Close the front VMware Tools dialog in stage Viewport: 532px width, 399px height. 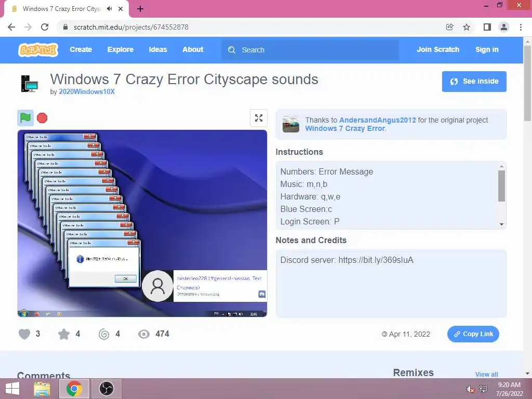[133, 243]
